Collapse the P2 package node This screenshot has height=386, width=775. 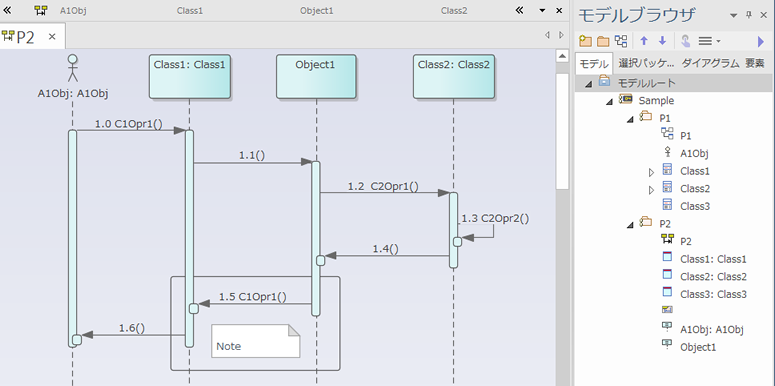tap(630, 225)
